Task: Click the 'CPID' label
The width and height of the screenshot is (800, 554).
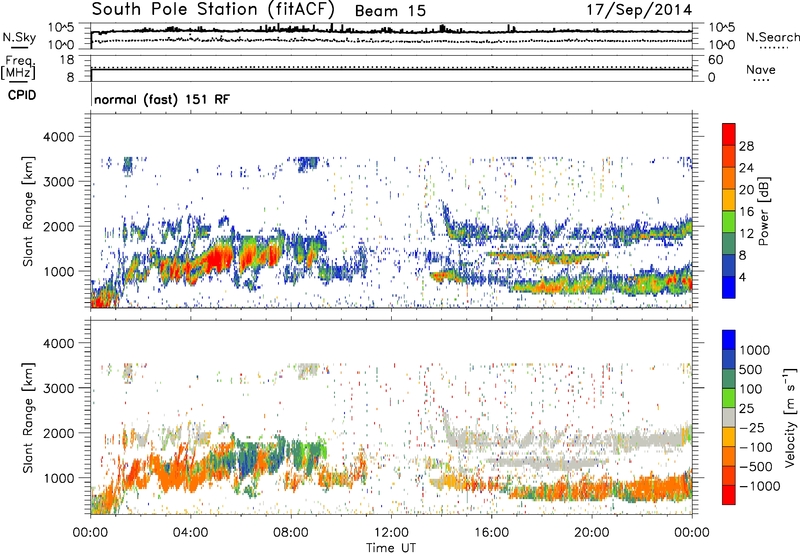Action: pos(22,95)
